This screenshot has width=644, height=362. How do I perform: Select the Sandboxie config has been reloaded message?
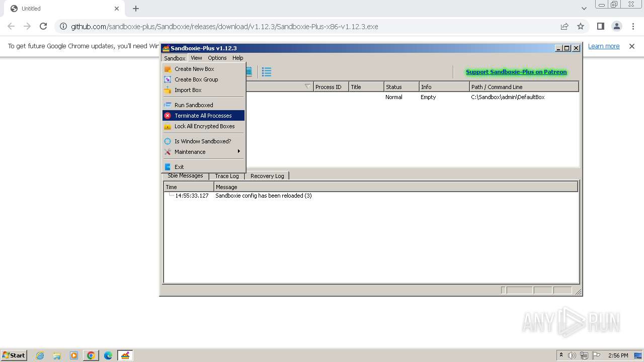pyautogui.click(x=264, y=196)
